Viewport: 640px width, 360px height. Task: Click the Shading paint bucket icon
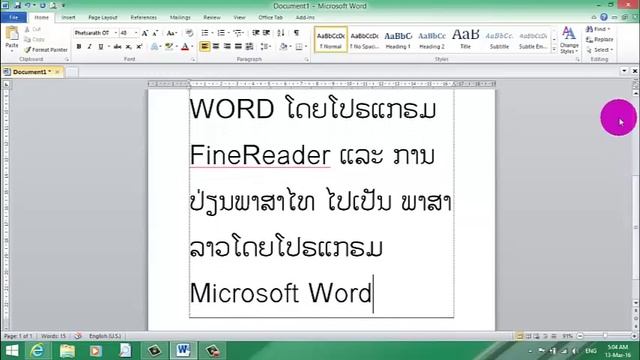pos(283,47)
